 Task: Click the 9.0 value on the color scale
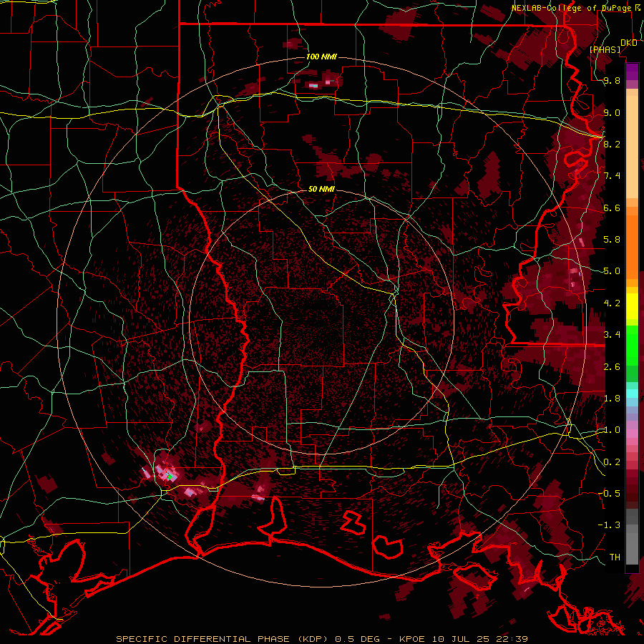(612, 112)
